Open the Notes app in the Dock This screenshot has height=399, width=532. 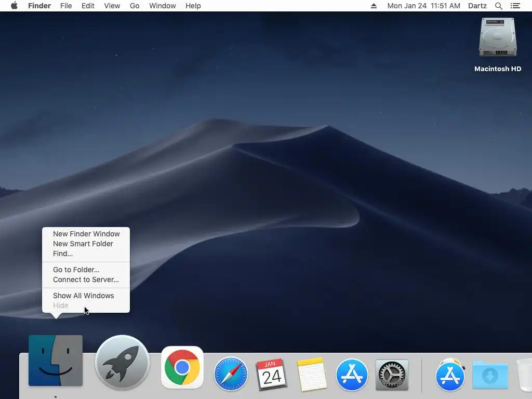click(312, 374)
